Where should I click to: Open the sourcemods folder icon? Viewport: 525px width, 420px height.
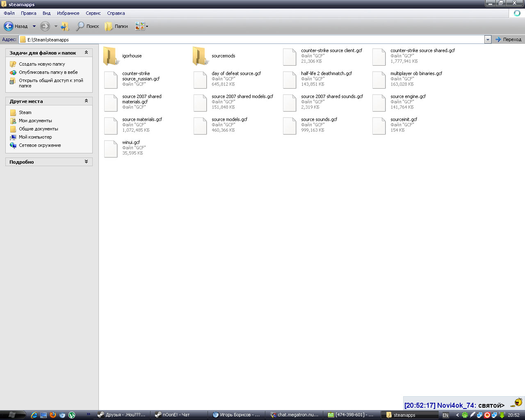pos(200,56)
